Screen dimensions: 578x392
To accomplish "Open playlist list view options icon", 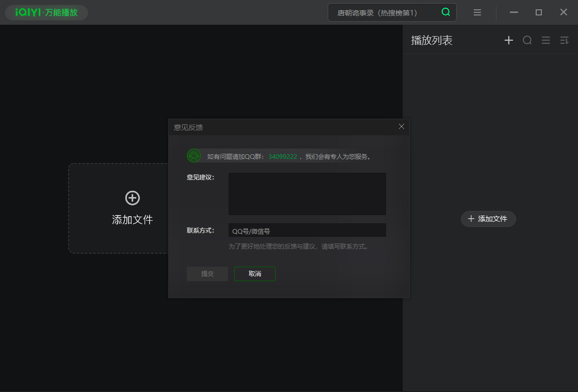I will pos(545,40).
